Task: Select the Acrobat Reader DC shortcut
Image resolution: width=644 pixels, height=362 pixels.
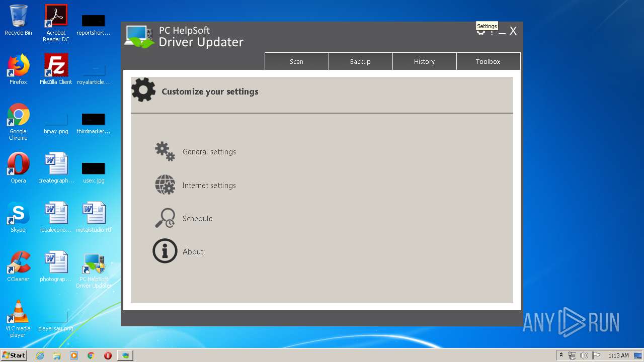Action: pos(56,23)
